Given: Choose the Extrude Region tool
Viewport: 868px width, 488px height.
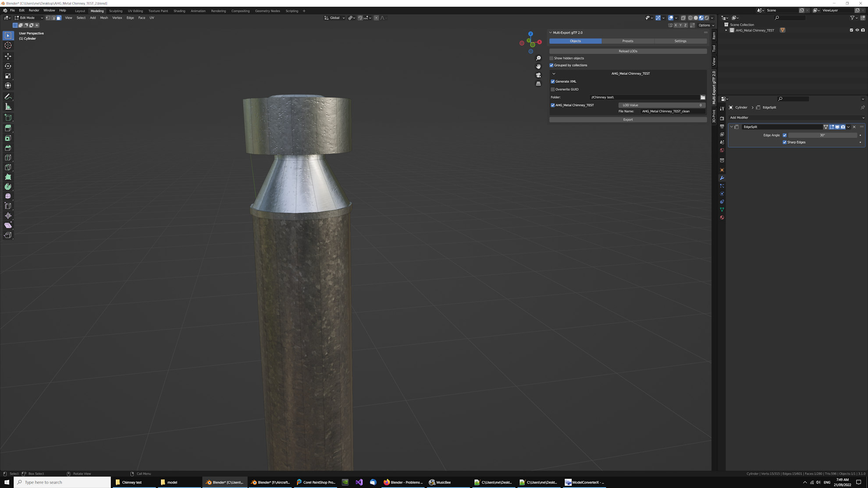Looking at the screenshot, I should [8, 128].
